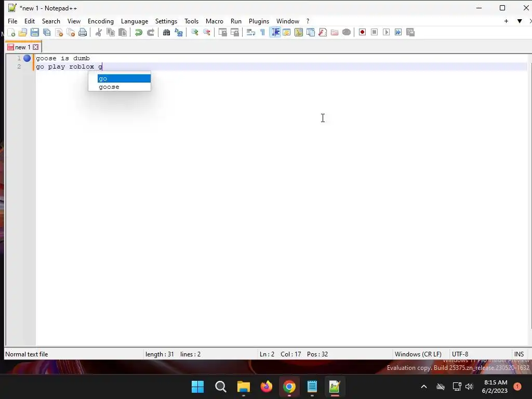This screenshot has height=399, width=532.
Task: Click the user defined language icon
Action: [287, 32]
